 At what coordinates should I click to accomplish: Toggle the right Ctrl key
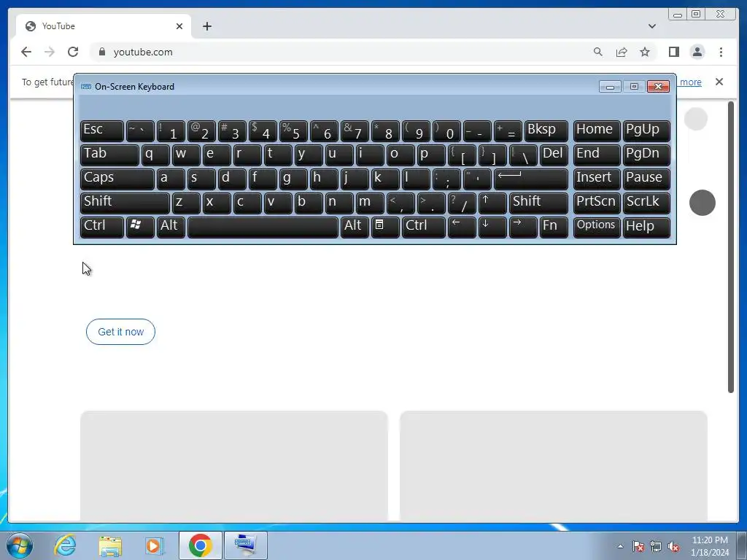click(424, 227)
